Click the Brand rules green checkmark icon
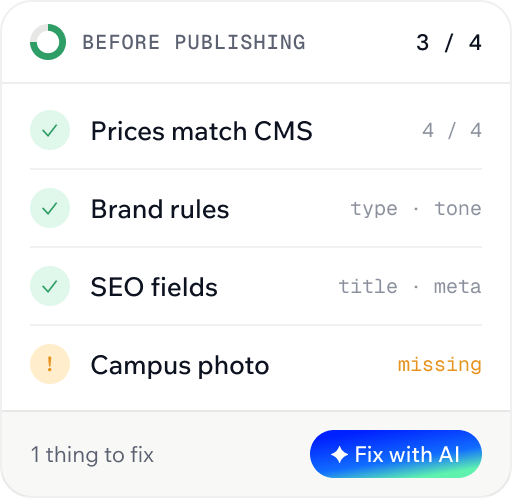 click(50, 208)
